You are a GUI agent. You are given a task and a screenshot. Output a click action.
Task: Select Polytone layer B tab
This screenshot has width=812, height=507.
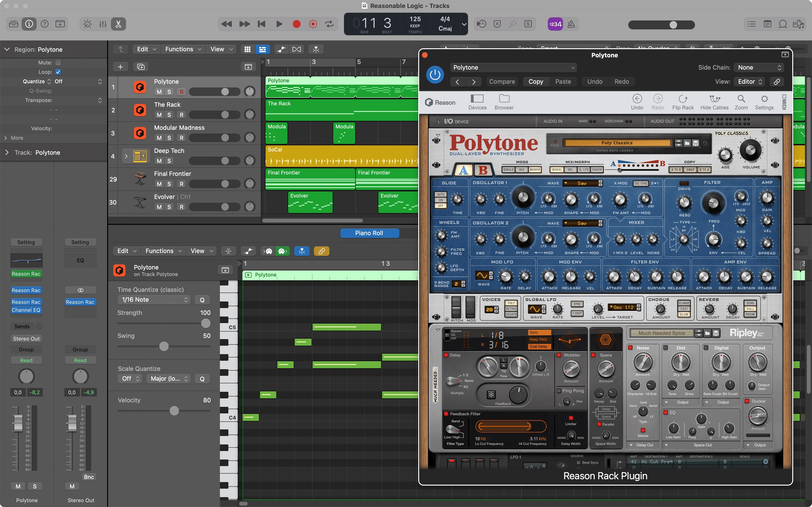(x=483, y=170)
